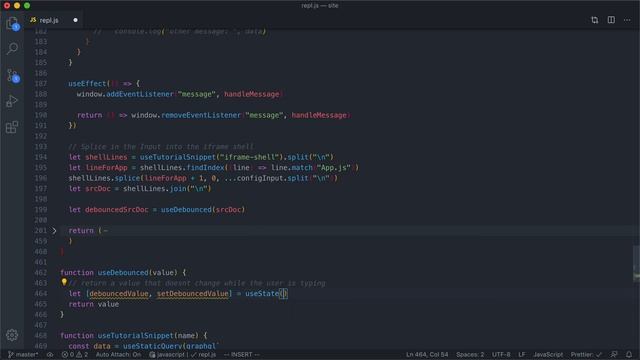The image size is (640, 360).
Task: Click the debouncedValue variable on line 464
Action: point(119,293)
